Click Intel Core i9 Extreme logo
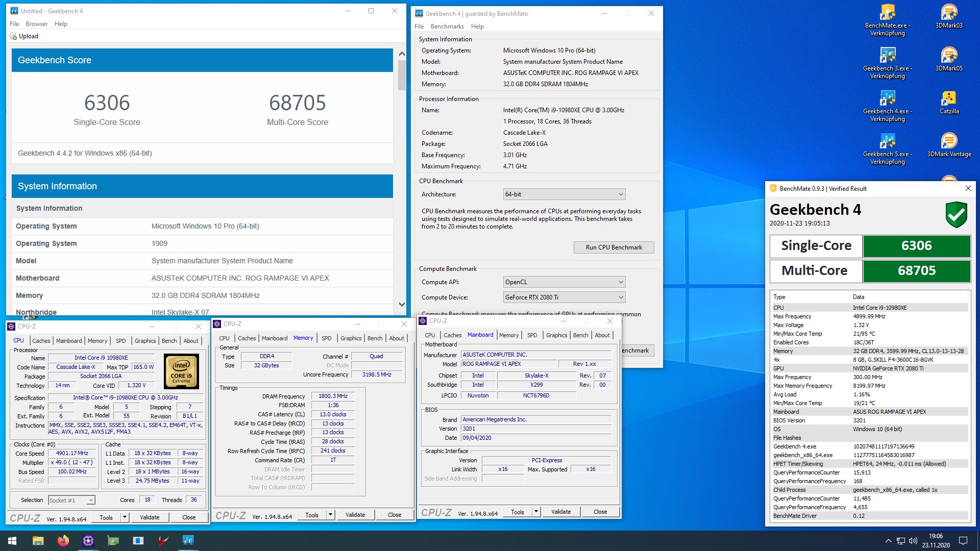The width and height of the screenshot is (980, 551). point(181,371)
